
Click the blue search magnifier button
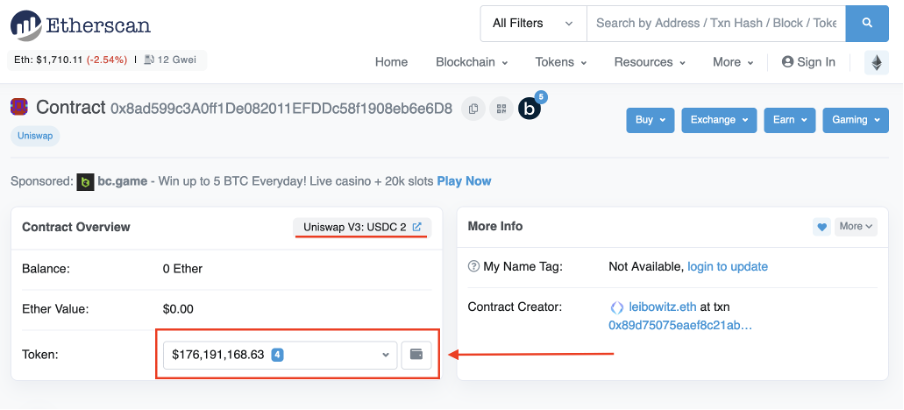pyautogui.click(x=867, y=23)
